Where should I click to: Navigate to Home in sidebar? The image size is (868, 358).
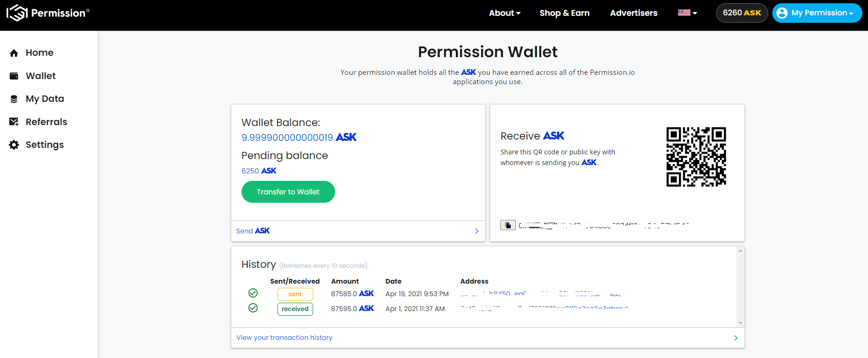(39, 53)
